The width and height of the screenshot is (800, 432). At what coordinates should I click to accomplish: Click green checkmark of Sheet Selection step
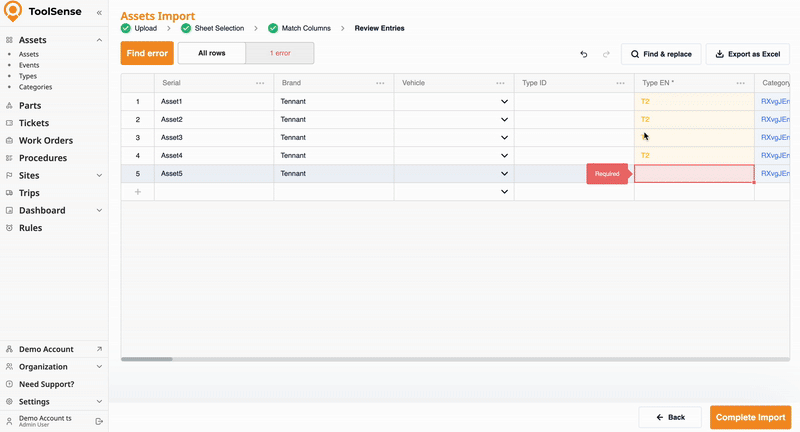[186, 28]
